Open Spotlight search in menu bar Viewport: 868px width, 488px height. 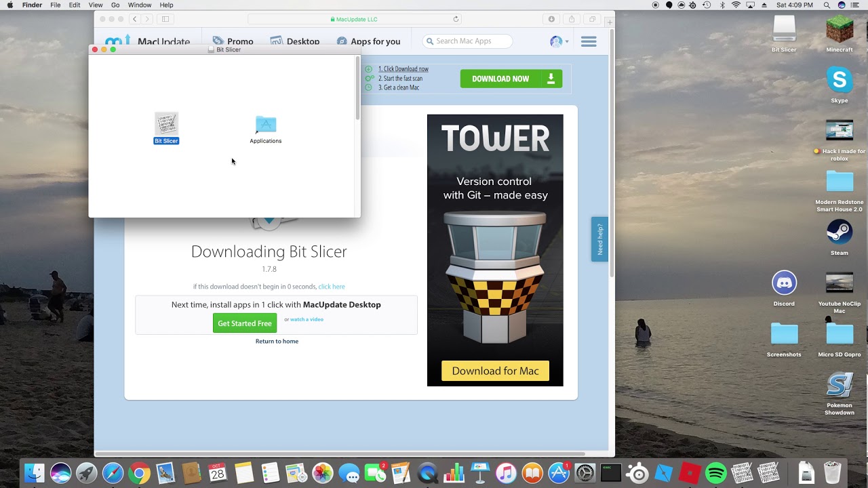click(827, 5)
